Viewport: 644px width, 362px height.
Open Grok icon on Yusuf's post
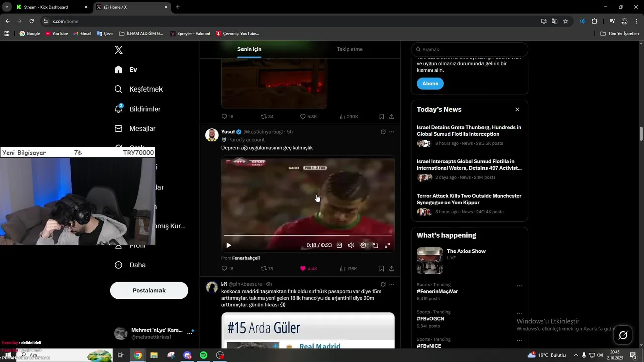(x=383, y=132)
